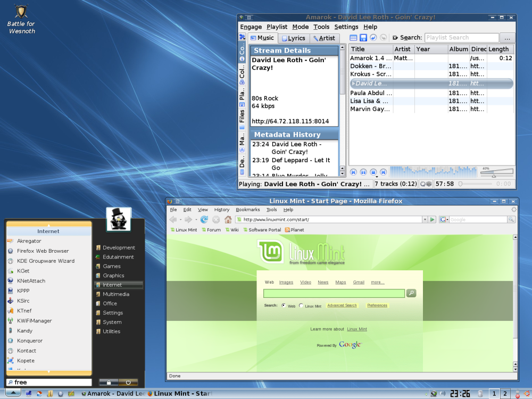Screen dimensions: 532x399
Task: Select the 'Paula Abdul' playlist row
Action: click(431, 93)
